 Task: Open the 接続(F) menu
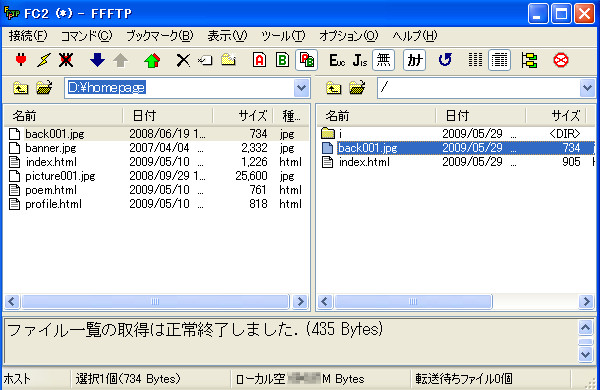[x=28, y=36]
